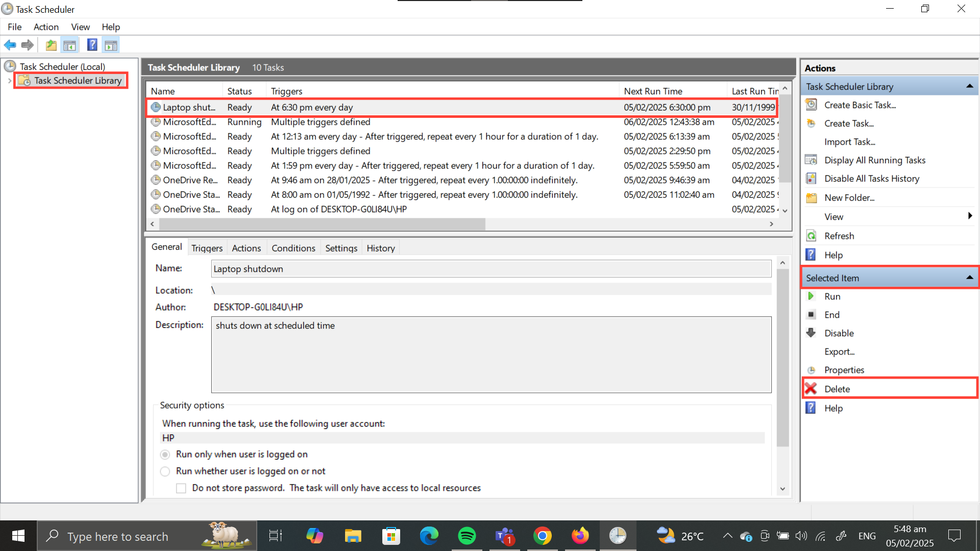Select 'Run whether user is logged on or not'
This screenshot has height=551, width=980.
point(165,471)
